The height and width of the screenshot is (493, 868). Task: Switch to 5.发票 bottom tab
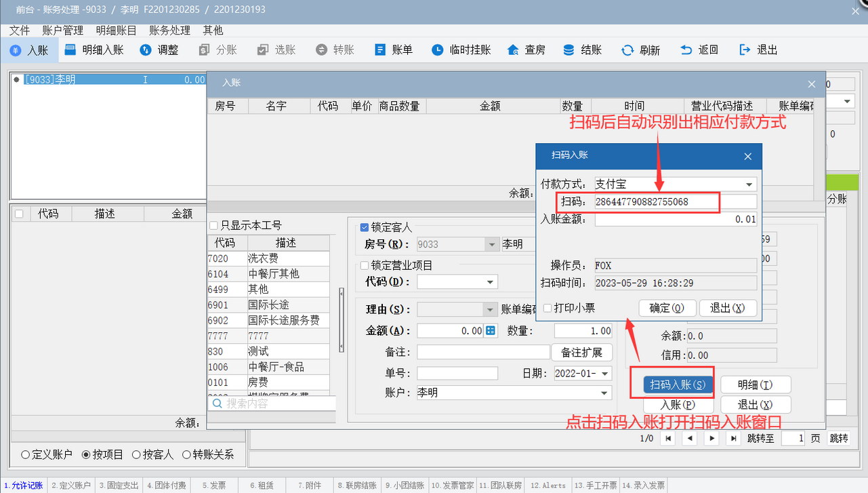(213, 486)
